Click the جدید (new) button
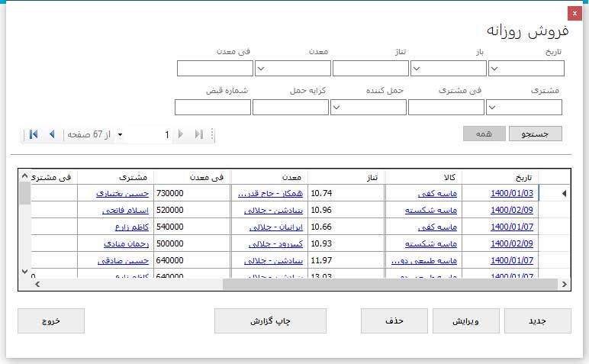This screenshot has width=589, height=364. click(537, 321)
